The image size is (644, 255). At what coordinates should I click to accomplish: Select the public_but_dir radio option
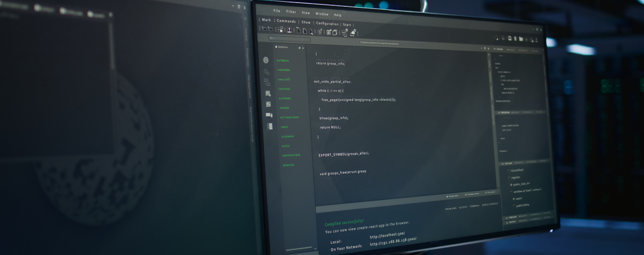511,185
